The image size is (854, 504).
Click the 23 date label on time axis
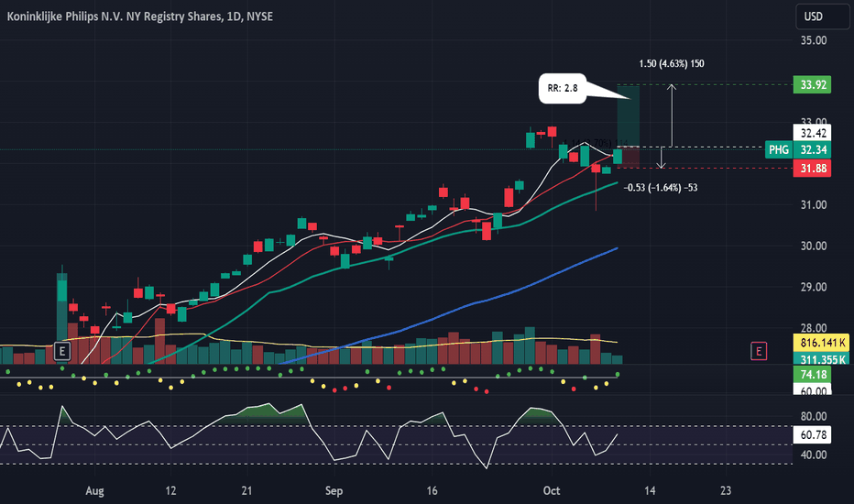(x=726, y=491)
